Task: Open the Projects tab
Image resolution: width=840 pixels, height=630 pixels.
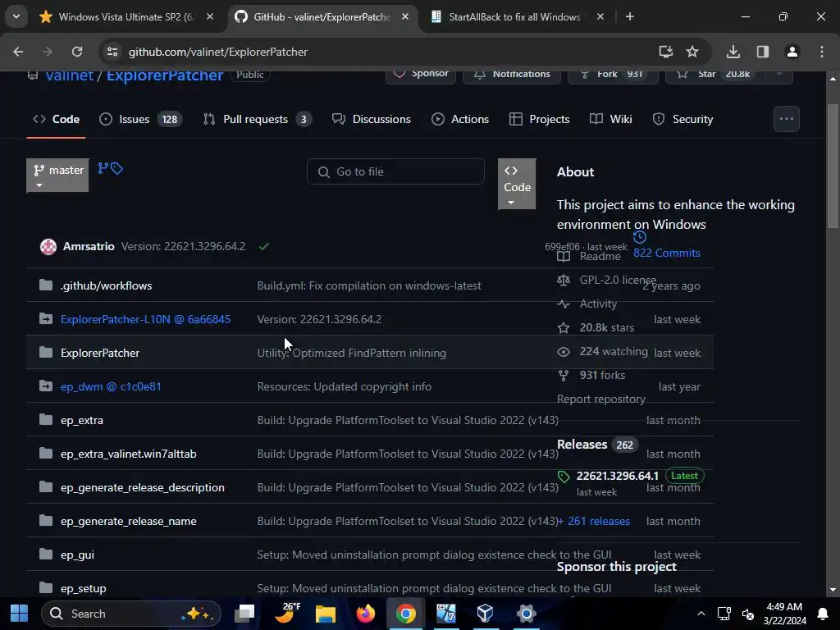Action: click(540, 120)
